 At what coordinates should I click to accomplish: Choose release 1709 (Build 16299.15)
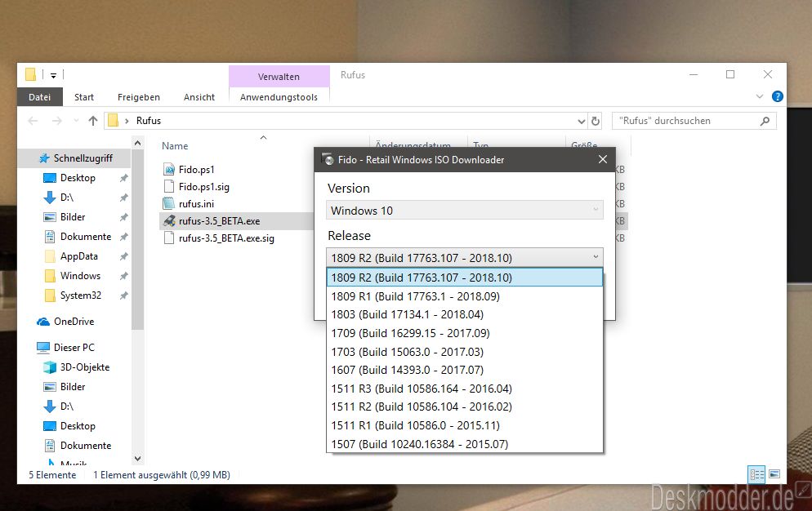pos(465,333)
